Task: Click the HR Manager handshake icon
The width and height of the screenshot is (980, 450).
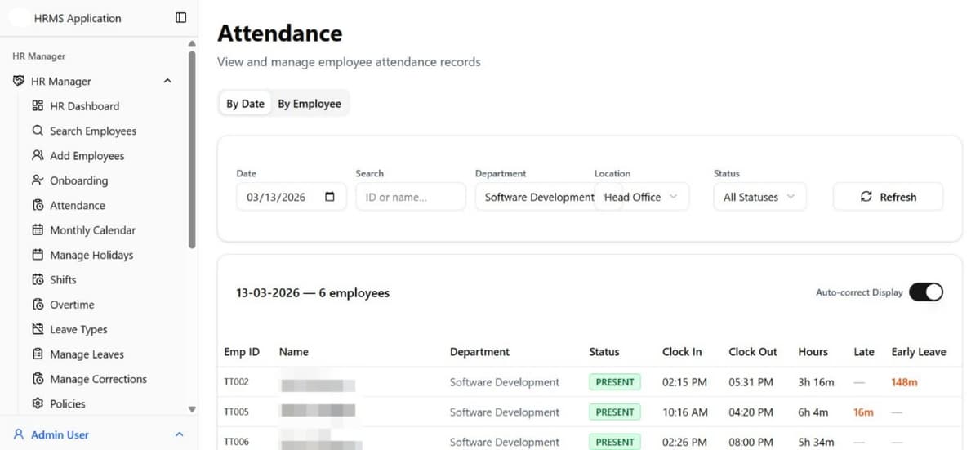Action: point(19,81)
